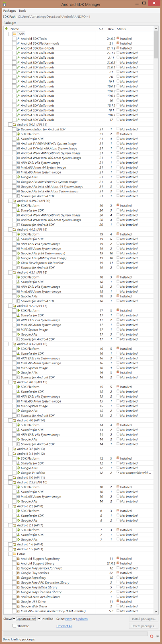Toggle the Installed filter checkbox
This screenshot has height=644, width=162.
[39, 619]
